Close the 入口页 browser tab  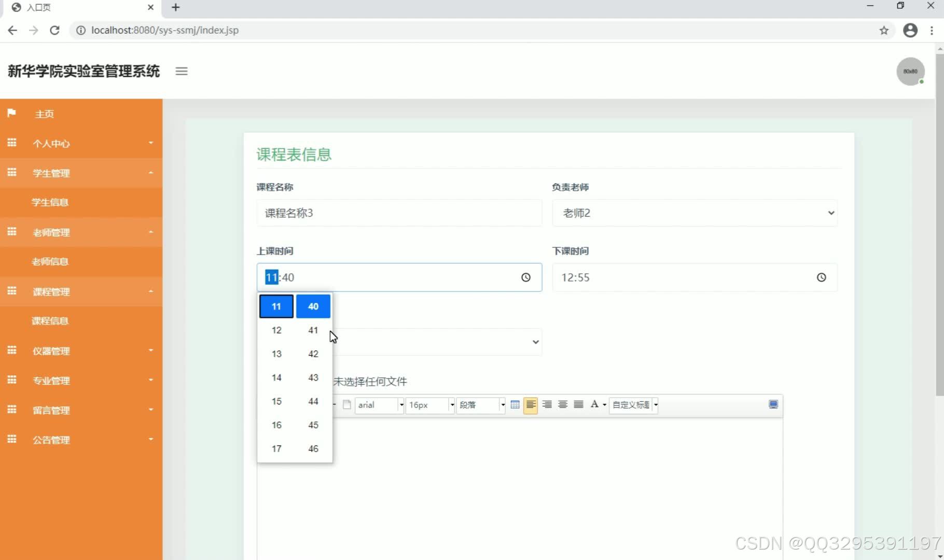tap(150, 7)
